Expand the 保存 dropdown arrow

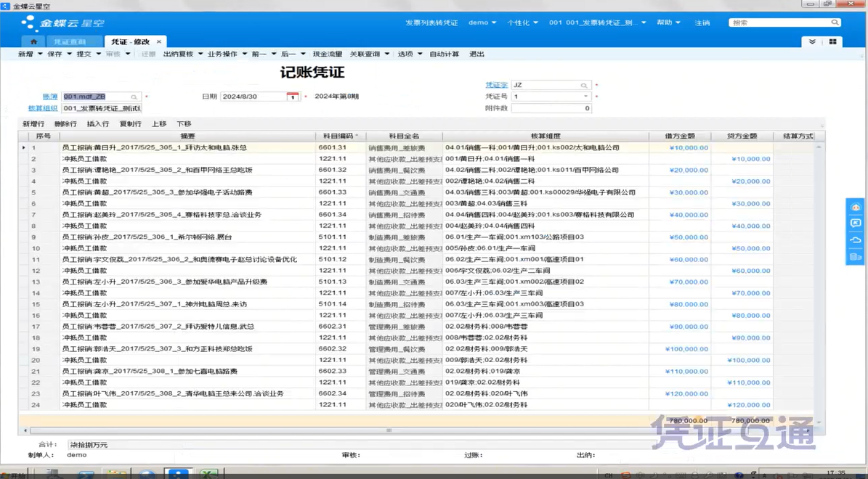tap(70, 54)
